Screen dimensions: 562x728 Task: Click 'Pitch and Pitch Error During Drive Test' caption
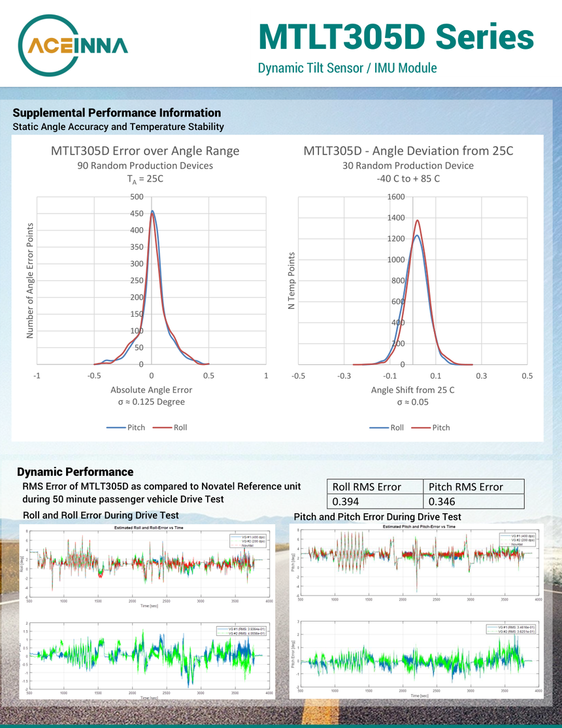(x=378, y=516)
